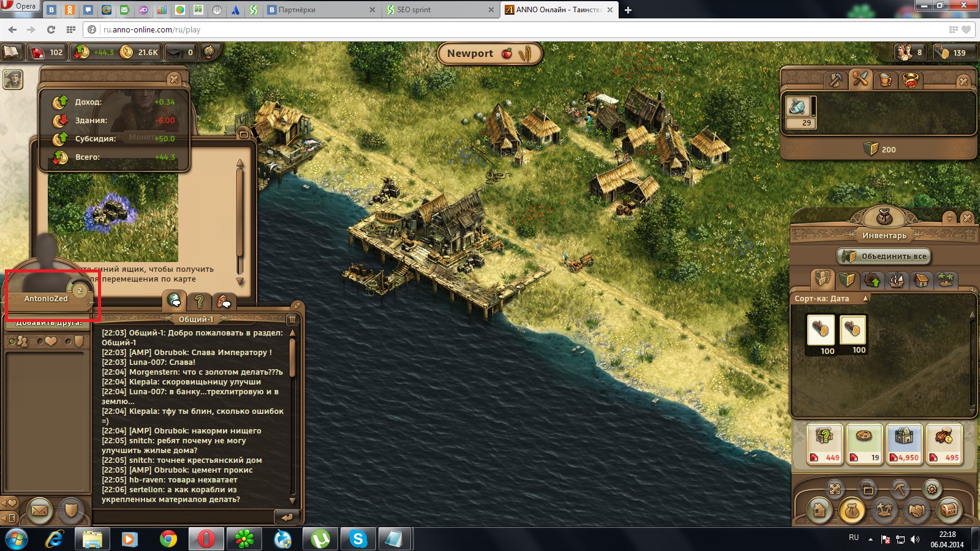Select the friends people filter radio
Viewport: 980px width, 551px height.
[18, 342]
